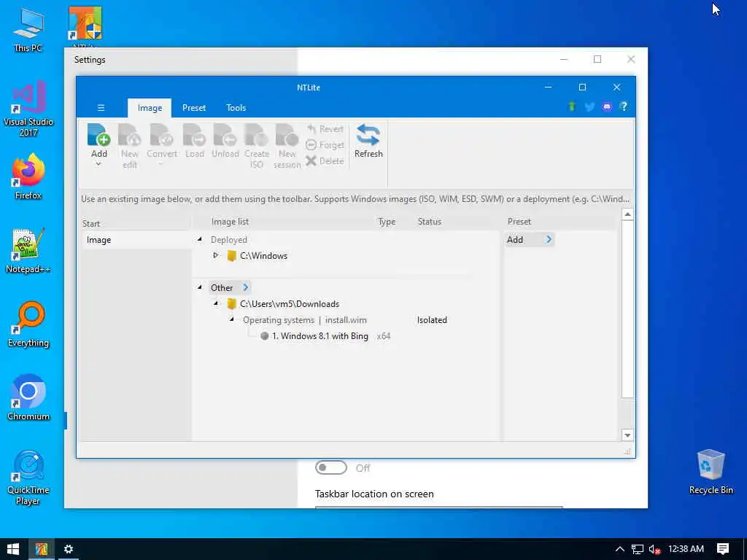Switch to the Tools tab
The image size is (747, 560).
point(236,108)
